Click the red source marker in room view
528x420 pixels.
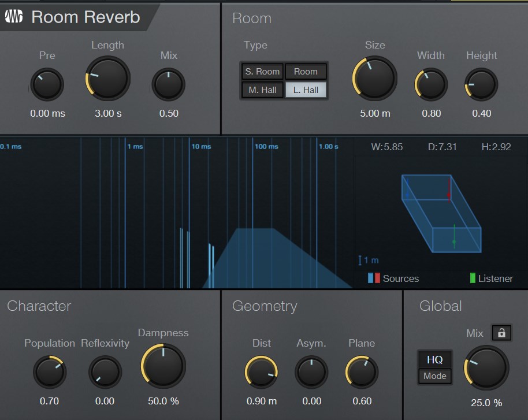tap(449, 189)
